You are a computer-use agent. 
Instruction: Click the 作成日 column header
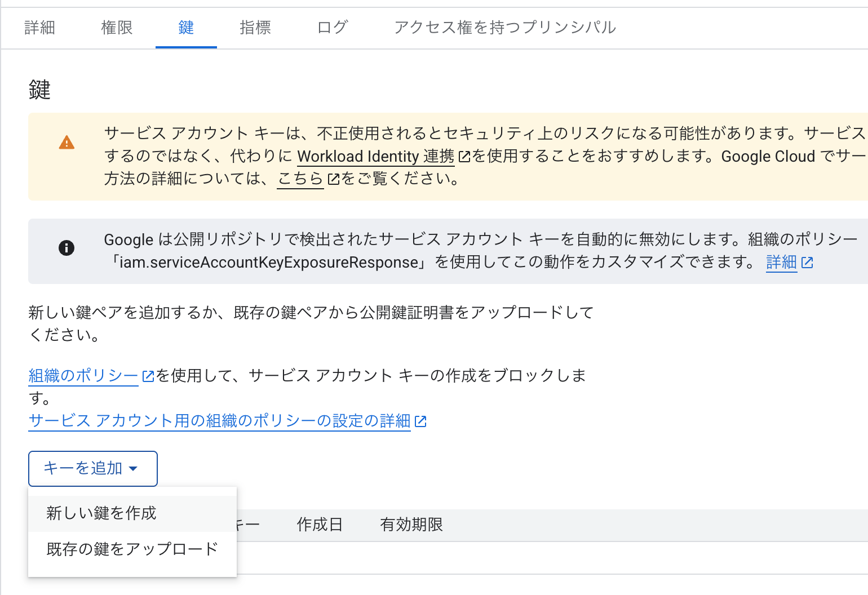pos(320,525)
